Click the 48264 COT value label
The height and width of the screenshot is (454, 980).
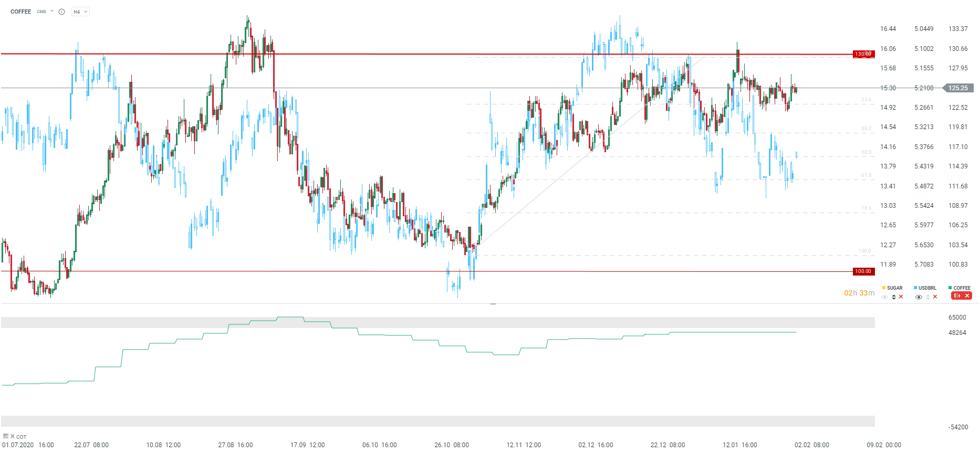coord(957,333)
